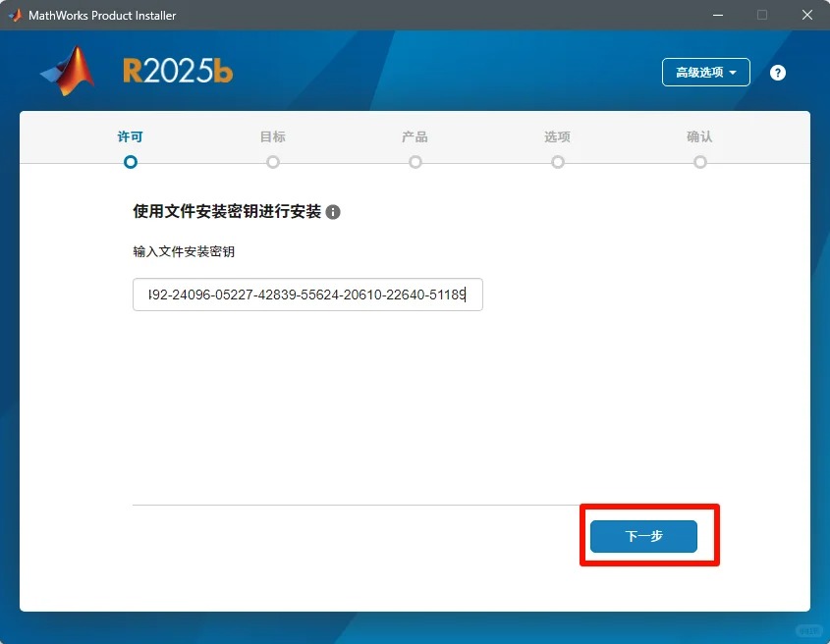830x644 pixels.
Task: Switch to the 产品 tab
Action: [415, 137]
